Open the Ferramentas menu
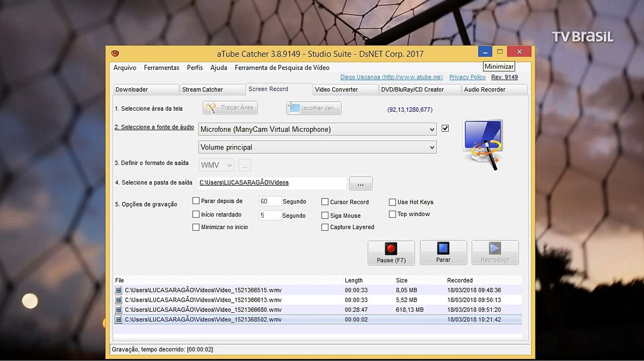 [162, 68]
